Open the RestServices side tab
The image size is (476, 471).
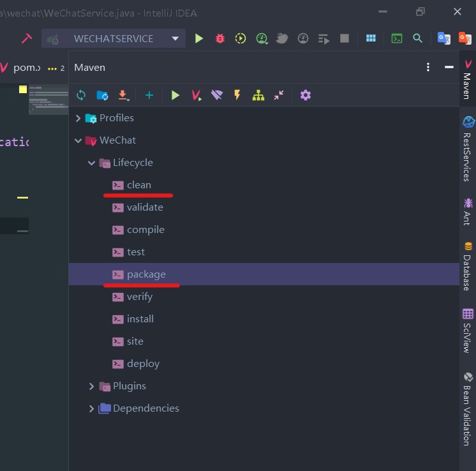468,150
